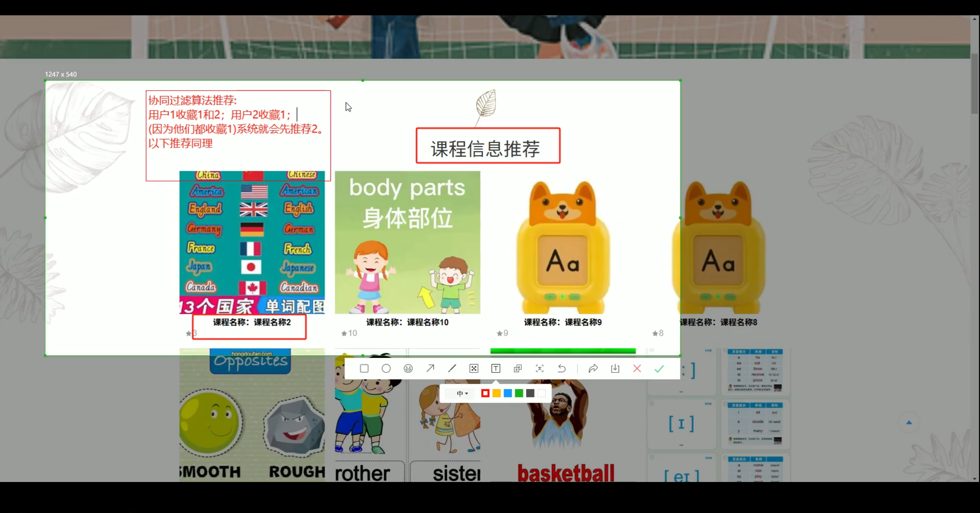980x513 pixels.
Task: Click the scrollbar up arrow
Action: click(975, 19)
